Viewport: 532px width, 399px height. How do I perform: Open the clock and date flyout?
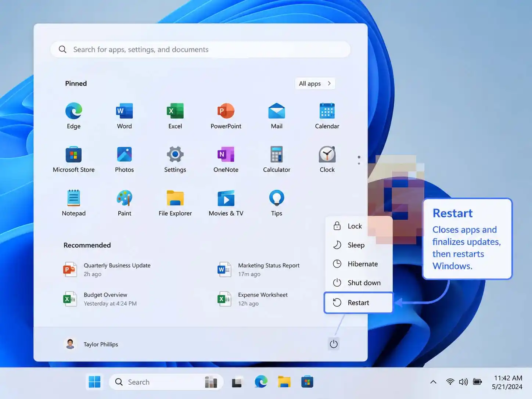(507, 382)
